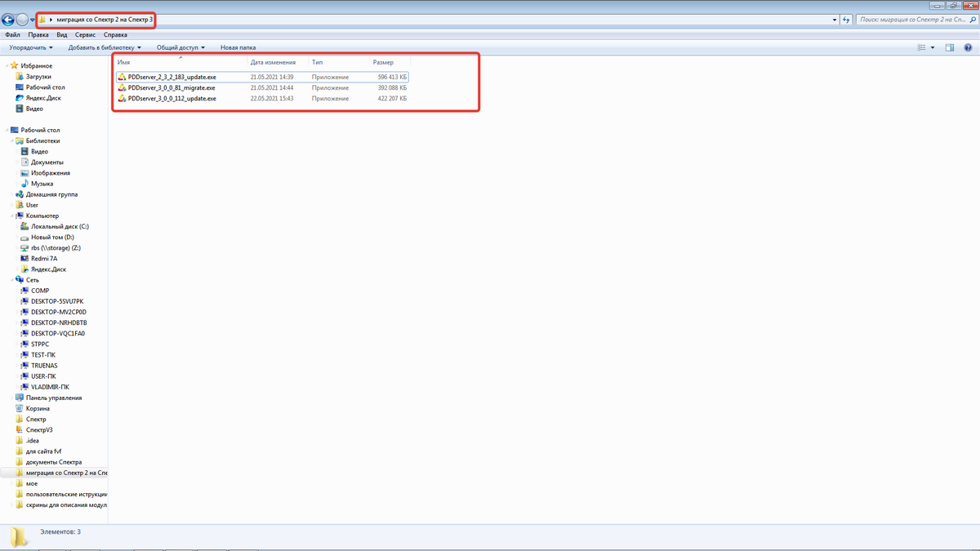Open документы Спектра folder
980x551 pixels.
(53, 462)
